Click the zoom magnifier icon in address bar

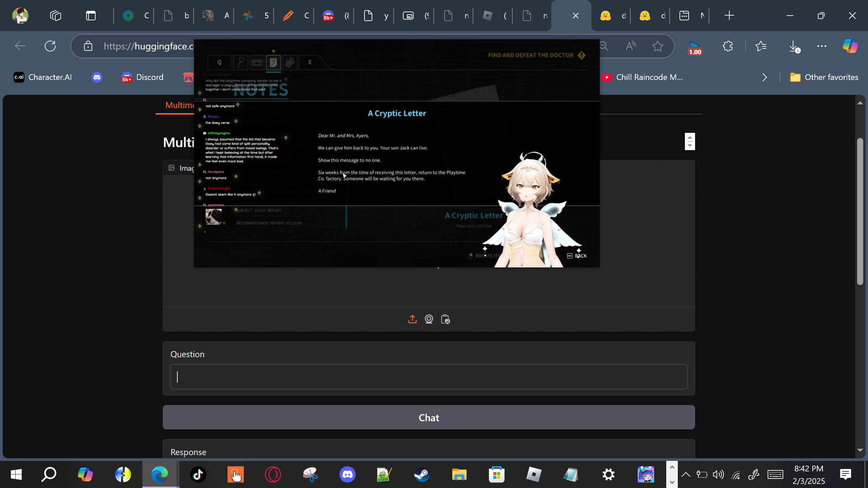point(604,46)
